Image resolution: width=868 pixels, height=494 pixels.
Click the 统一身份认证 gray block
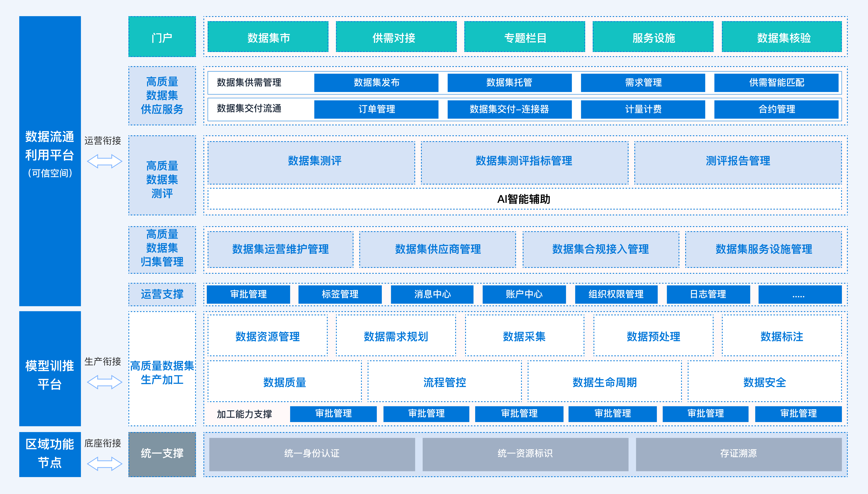[312, 454]
